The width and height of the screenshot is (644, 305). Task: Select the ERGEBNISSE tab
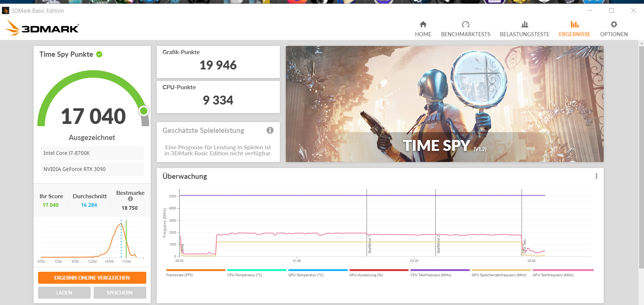575,29
